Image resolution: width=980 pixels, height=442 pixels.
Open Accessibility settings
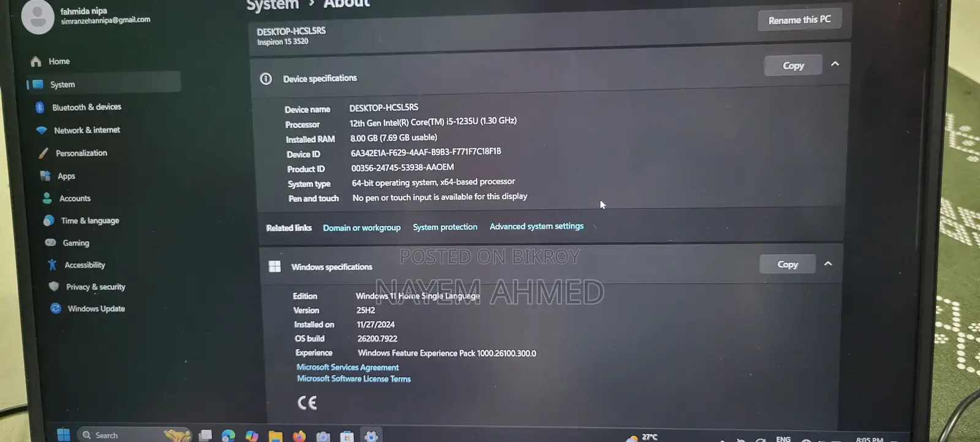pyautogui.click(x=85, y=265)
